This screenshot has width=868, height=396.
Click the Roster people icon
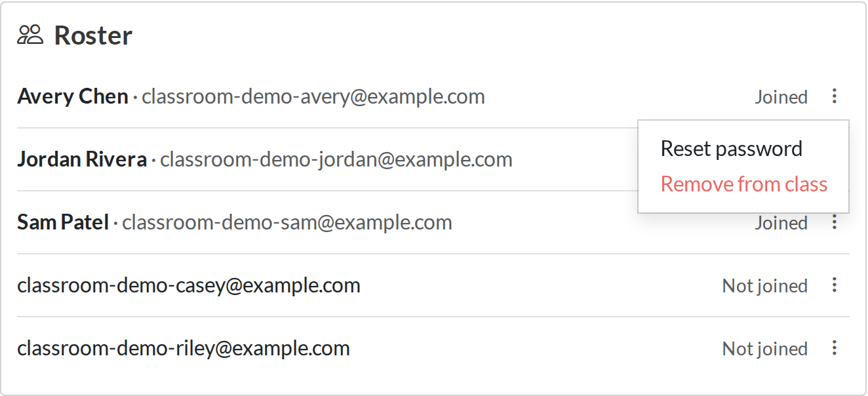click(x=30, y=35)
